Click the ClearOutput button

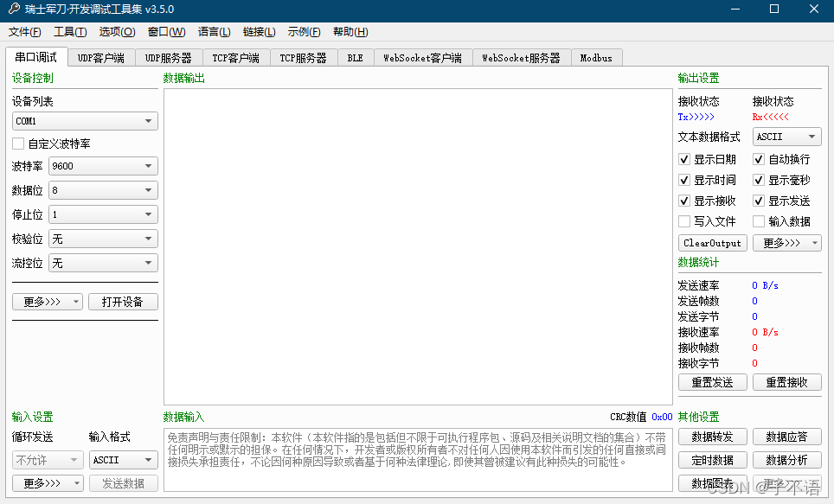pyautogui.click(x=713, y=243)
